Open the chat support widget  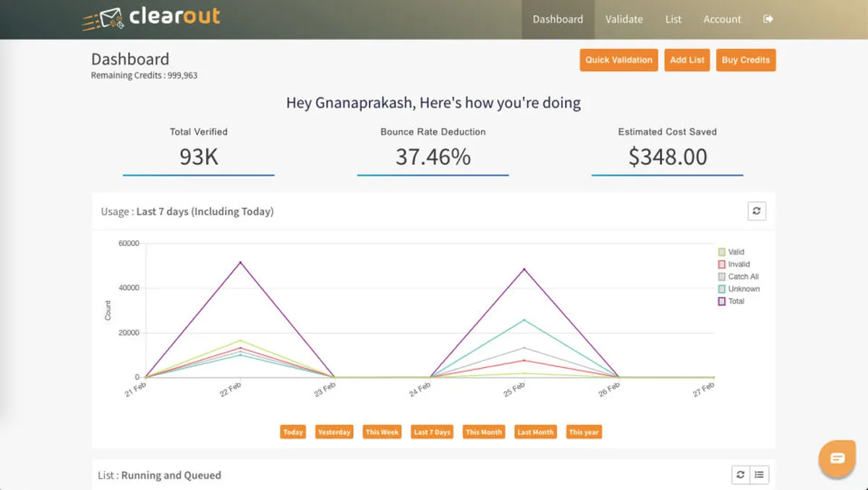pyautogui.click(x=837, y=458)
